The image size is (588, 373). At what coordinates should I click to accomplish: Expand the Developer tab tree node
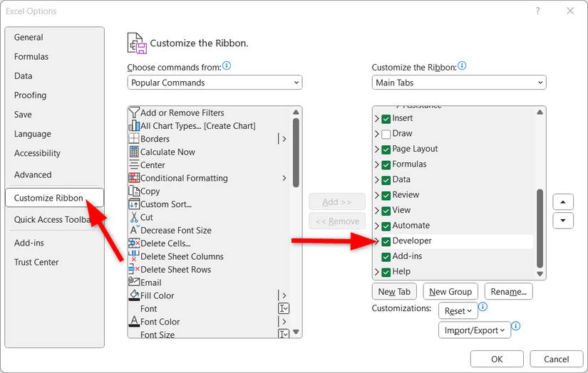tap(377, 241)
